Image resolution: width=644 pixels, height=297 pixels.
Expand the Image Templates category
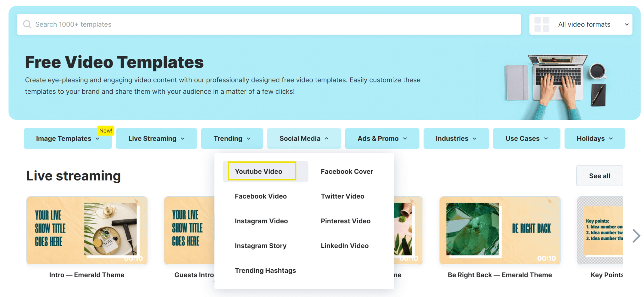[68, 138]
